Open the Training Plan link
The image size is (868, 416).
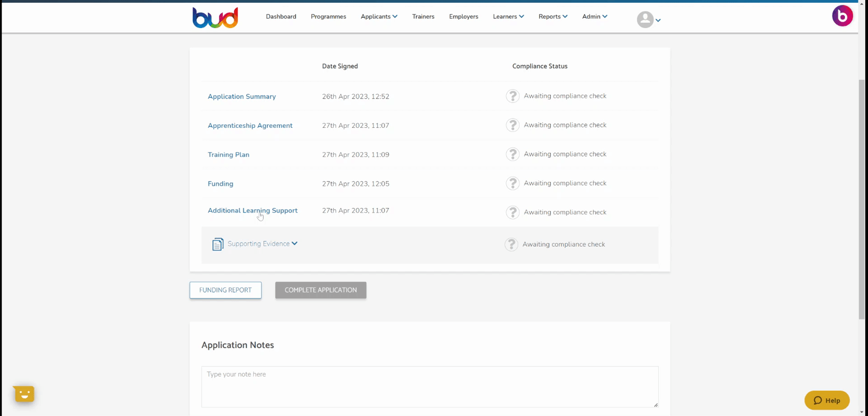pos(228,155)
